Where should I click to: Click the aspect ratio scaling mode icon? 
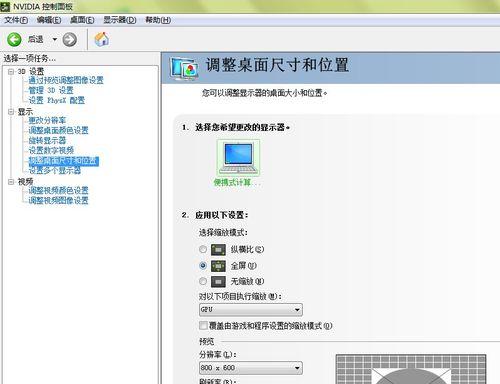tap(218, 249)
